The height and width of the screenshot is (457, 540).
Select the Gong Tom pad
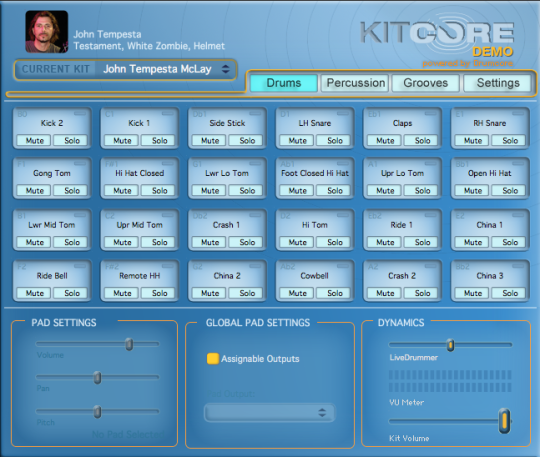(x=52, y=173)
